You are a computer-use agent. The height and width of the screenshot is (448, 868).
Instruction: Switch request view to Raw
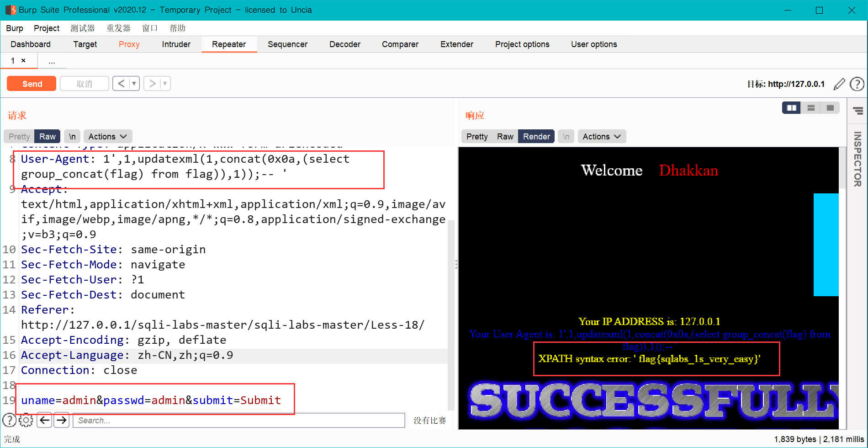(x=48, y=137)
